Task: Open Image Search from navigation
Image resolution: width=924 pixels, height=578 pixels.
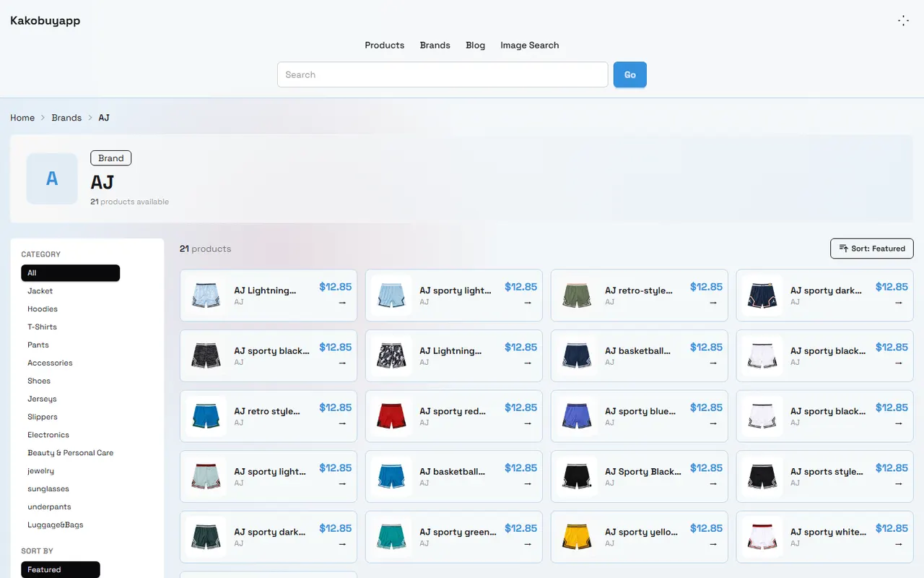Action: click(x=530, y=45)
